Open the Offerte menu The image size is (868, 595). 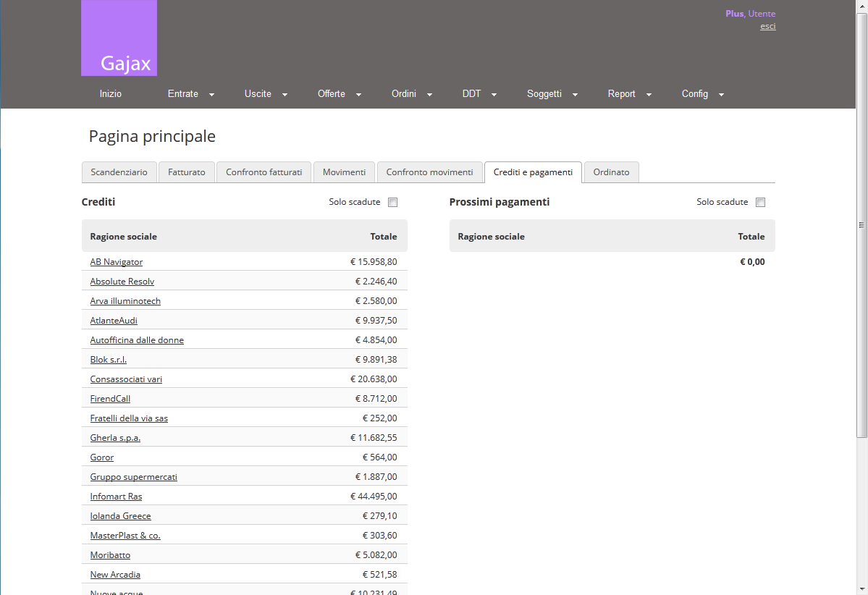coord(331,94)
